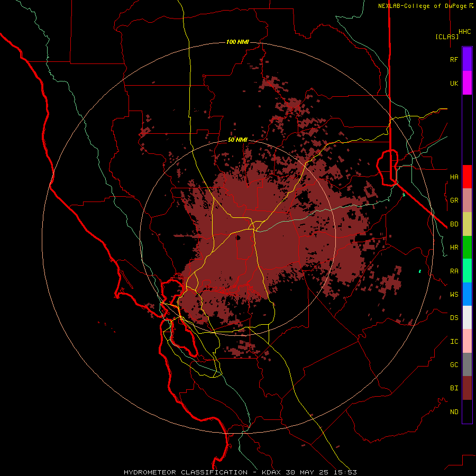Click the HYDROMETEOR CLASSIFICATION title text
Screen dimensions: 476x476
click(186, 472)
